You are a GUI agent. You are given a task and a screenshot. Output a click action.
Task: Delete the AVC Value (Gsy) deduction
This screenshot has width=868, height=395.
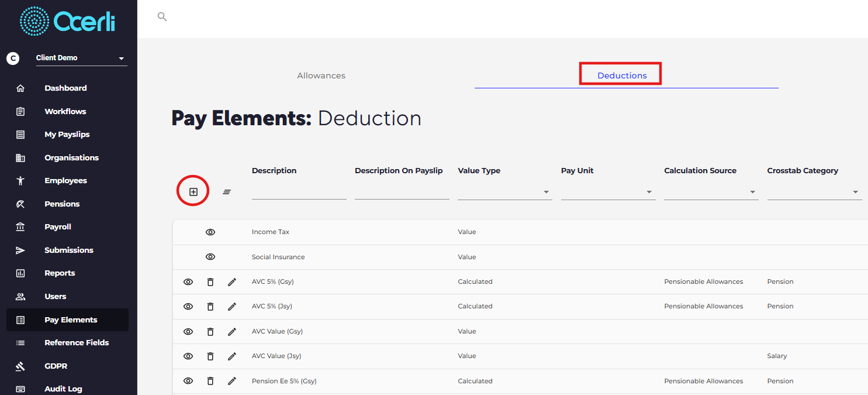[x=210, y=332]
